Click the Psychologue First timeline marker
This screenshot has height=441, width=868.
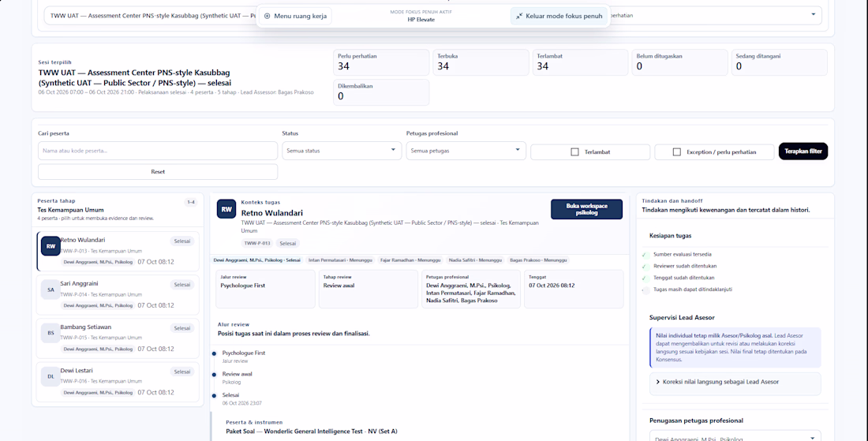[x=214, y=353]
